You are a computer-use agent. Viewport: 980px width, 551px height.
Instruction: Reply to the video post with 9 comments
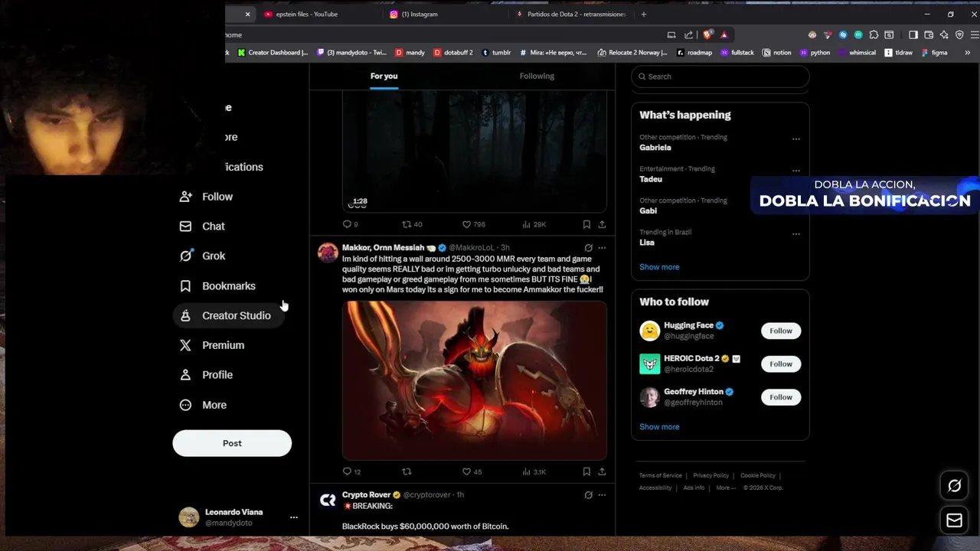(x=351, y=224)
